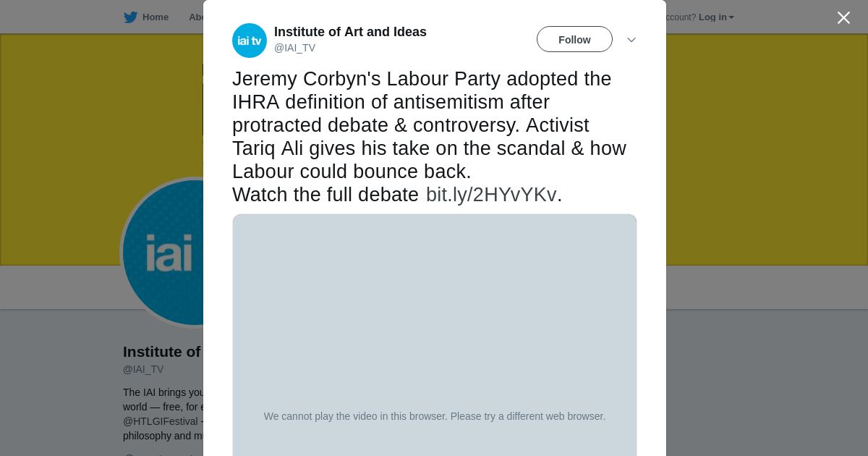Expand the Log in dropdown
This screenshot has height=456, width=868.
(x=715, y=17)
